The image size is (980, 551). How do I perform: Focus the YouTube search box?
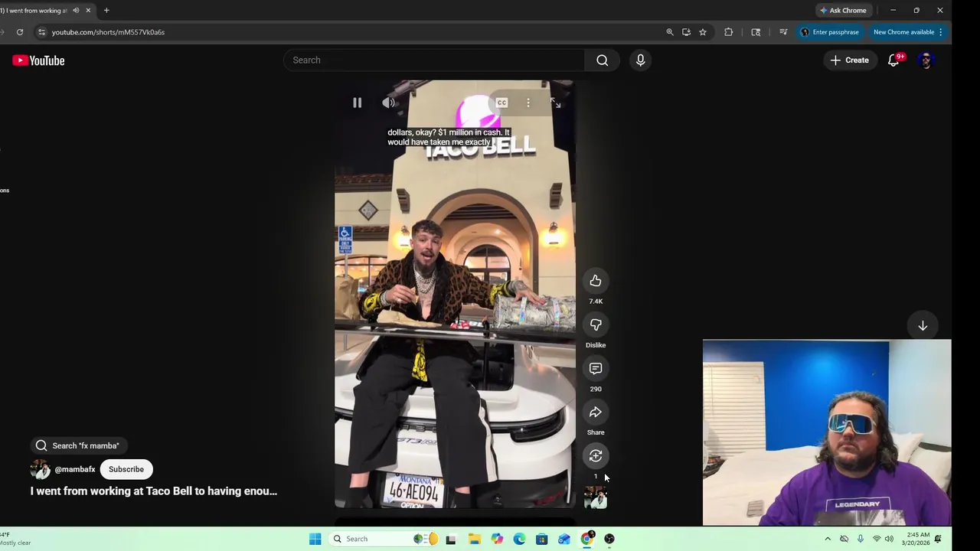coord(434,60)
